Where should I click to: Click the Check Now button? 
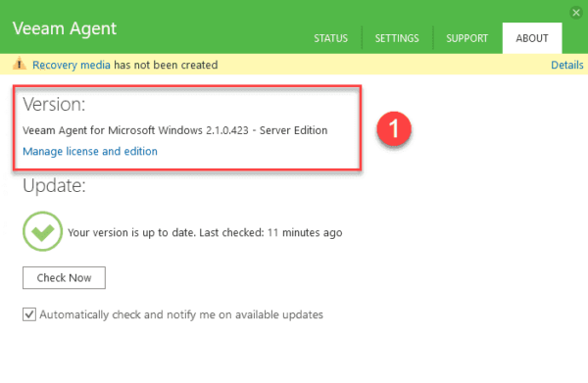64,277
